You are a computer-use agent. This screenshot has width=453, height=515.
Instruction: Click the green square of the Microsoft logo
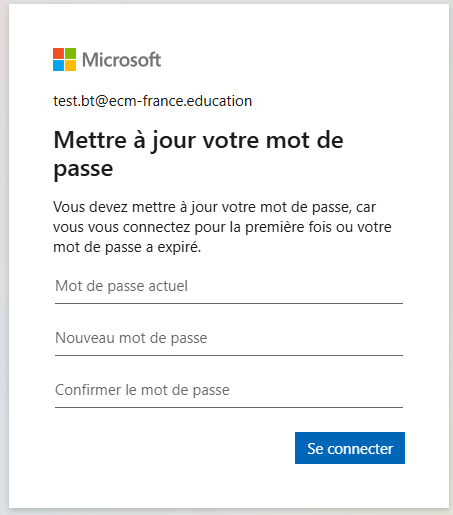70,53
